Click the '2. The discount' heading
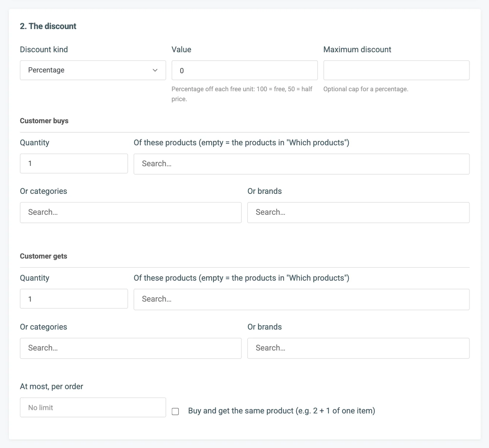 (x=48, y=26)
